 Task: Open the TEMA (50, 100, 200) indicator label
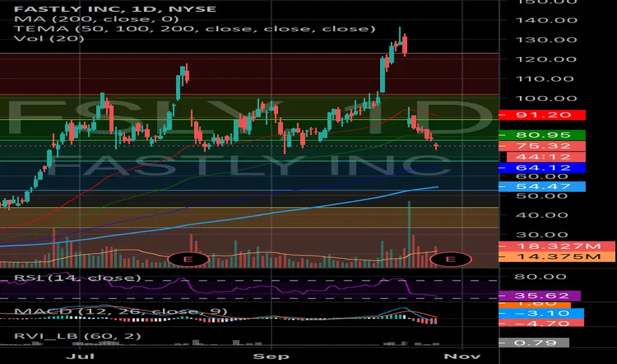tap(195, 28)
